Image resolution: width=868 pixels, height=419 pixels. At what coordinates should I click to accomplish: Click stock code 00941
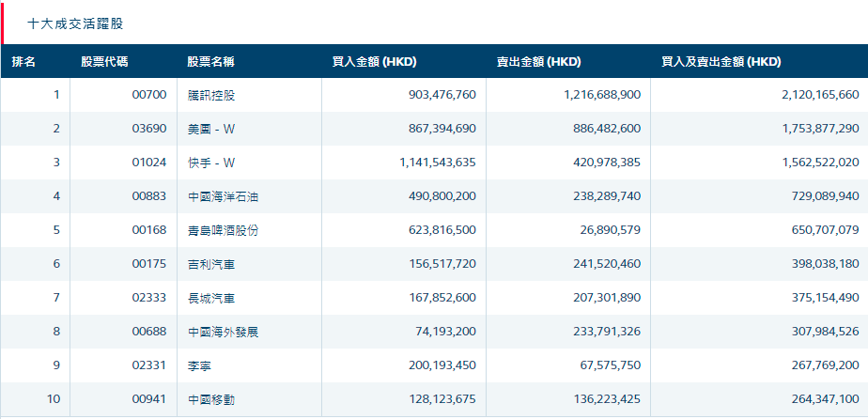[149, 399]
